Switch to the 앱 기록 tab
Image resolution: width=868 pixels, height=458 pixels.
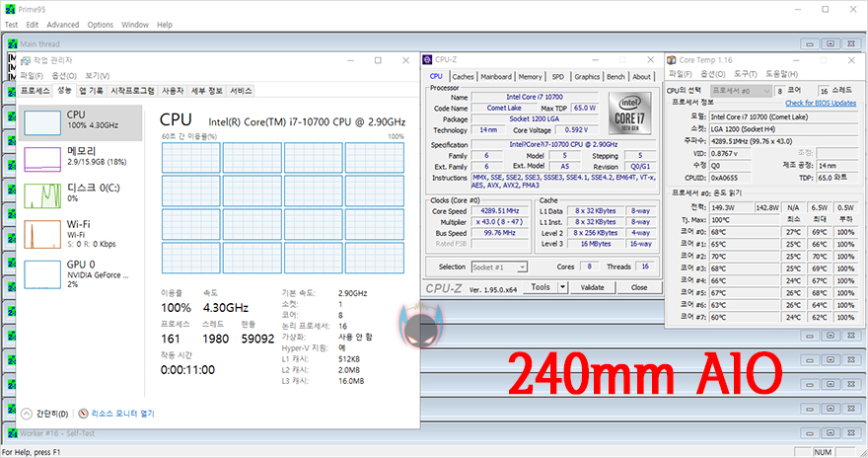click(x=91, y=91)
